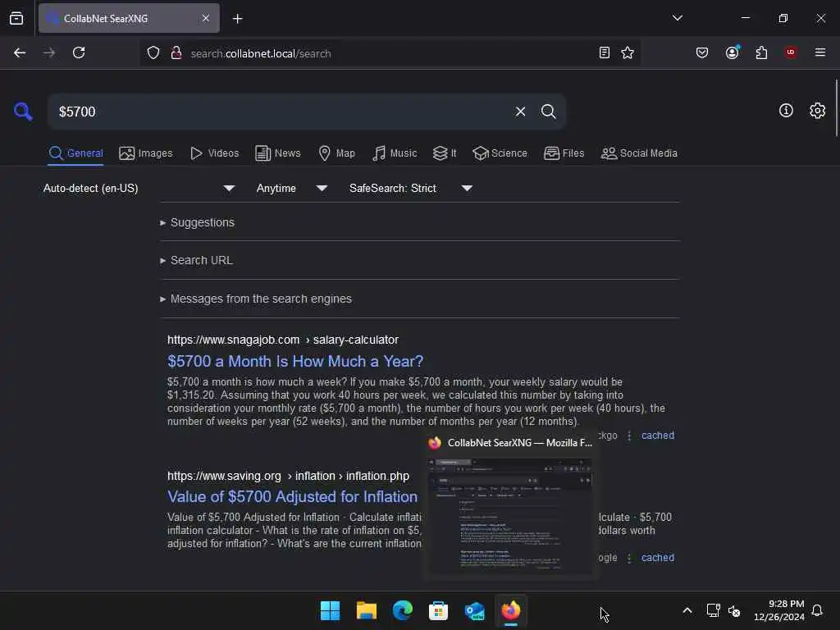Open the Auto-detect (en-US) language dropdown
Screen dimensions: 840x630
[139, 188]
